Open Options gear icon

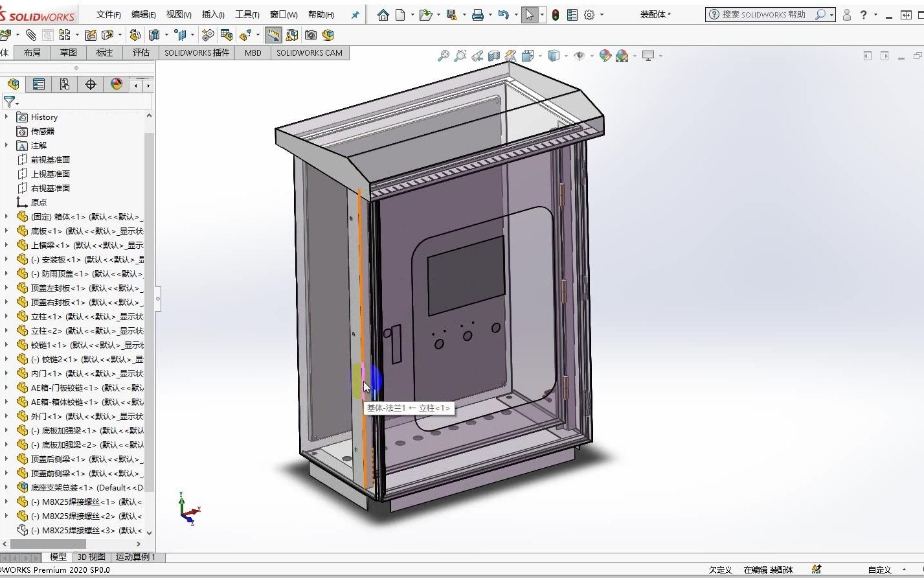coord(589,14)
